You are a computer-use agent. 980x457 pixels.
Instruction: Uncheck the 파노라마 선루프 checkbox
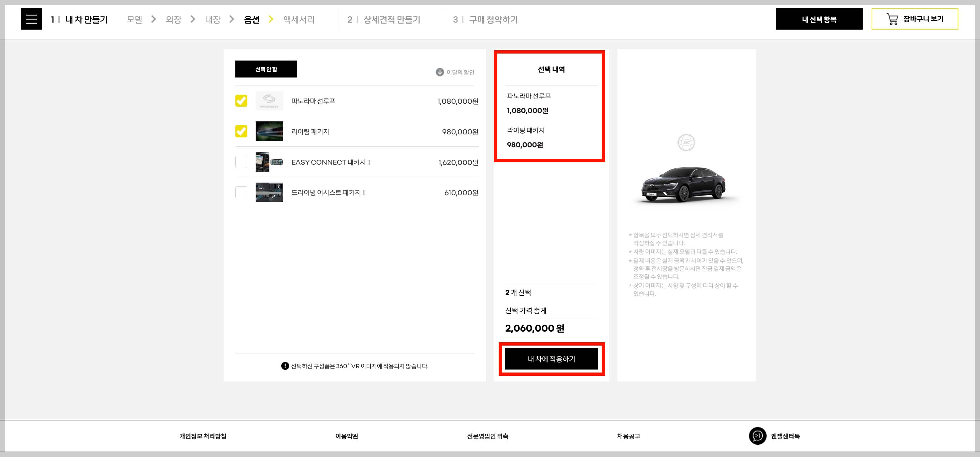[241, 101]
